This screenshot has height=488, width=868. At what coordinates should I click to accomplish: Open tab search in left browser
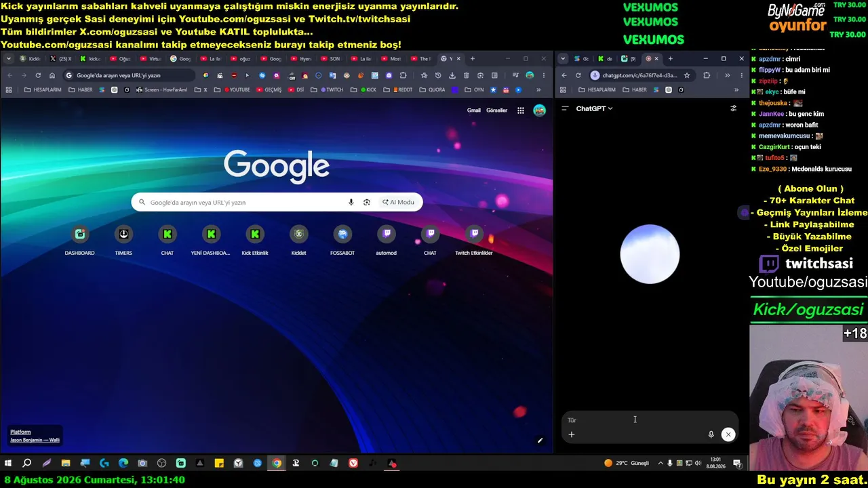point(9,59)
